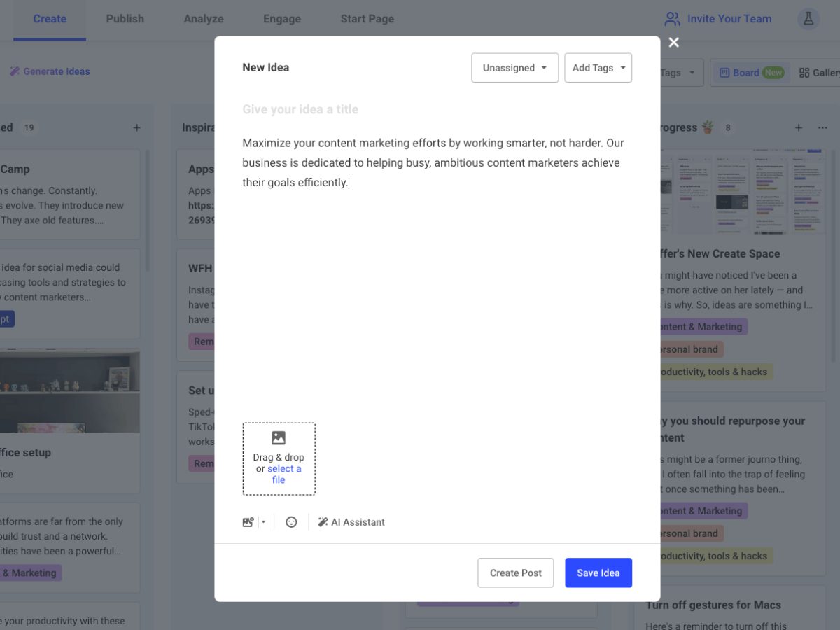Click the select a file link
This screenshot has width=840, height=630.
(284, 468)
